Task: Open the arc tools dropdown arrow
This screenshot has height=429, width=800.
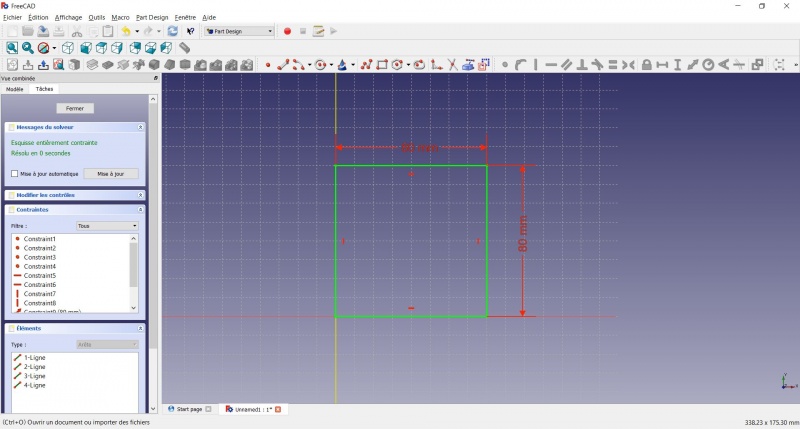Action: tap(309, 65)
